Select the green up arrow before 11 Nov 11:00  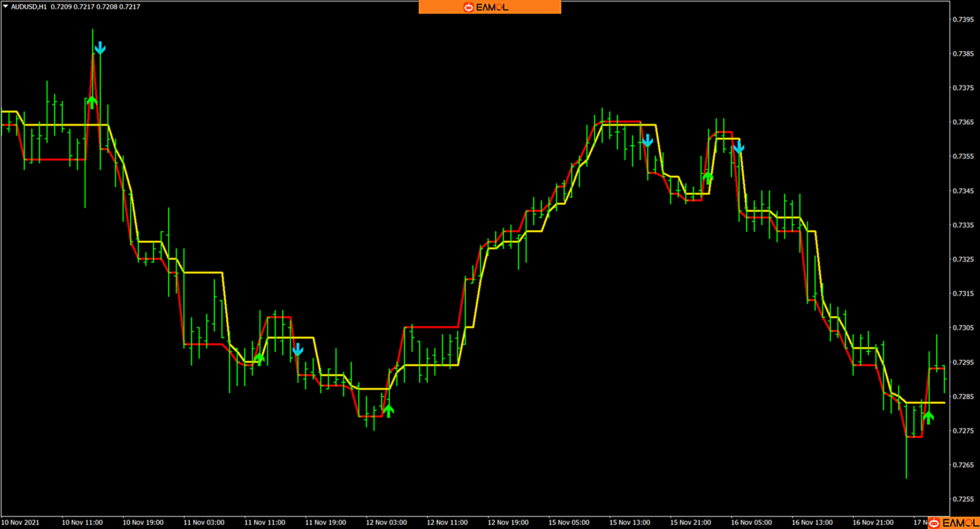259,359
